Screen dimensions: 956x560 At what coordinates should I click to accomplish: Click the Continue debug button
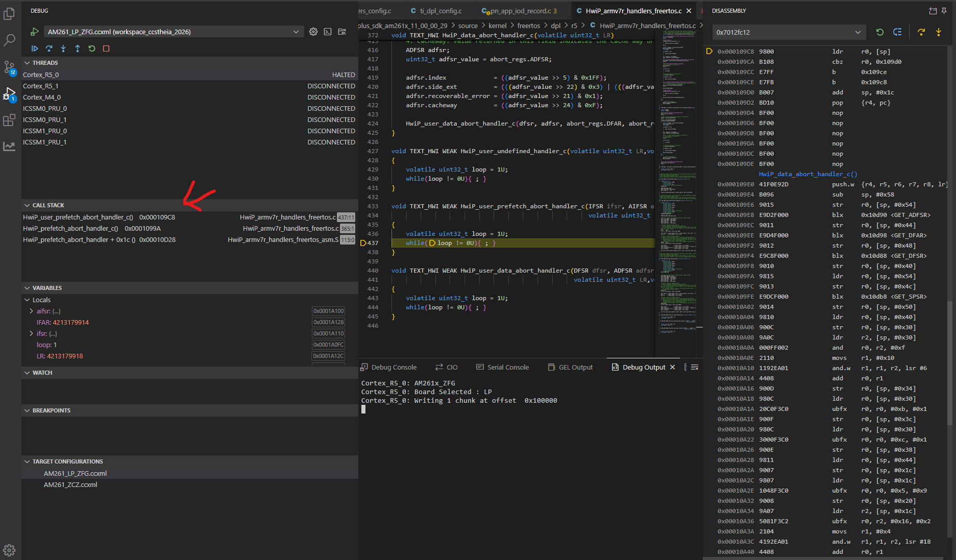[x=35, y=48]
